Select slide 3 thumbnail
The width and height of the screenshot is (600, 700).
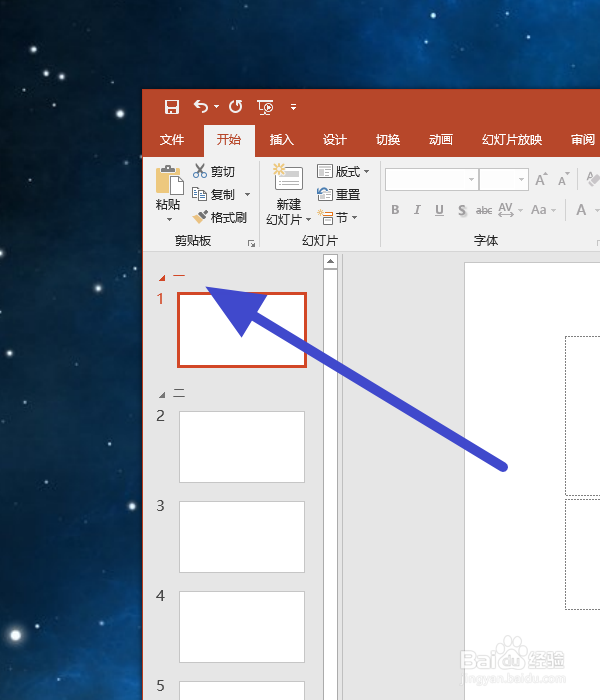pyautogui.click(x=242, y=537)
